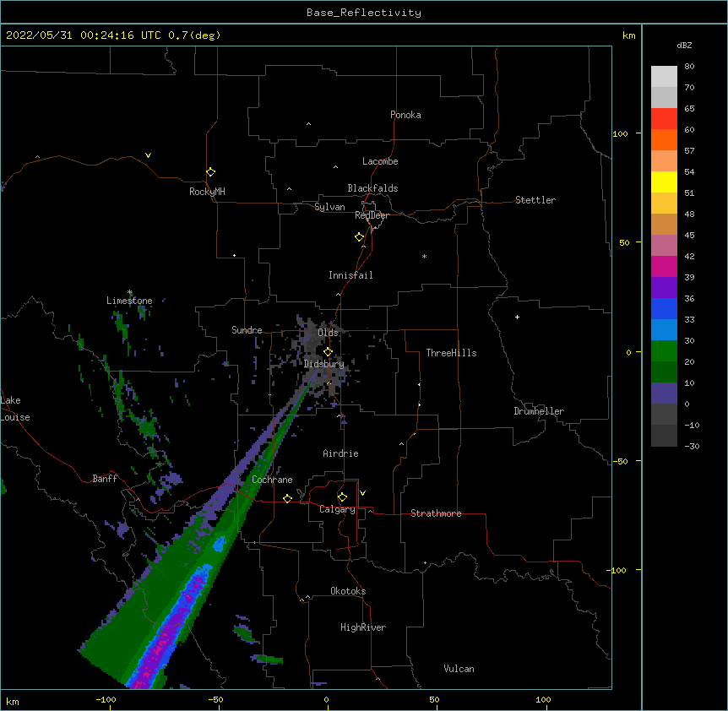Select the purple swatch between 39 and 36 dBZ

tap(664, 288)
